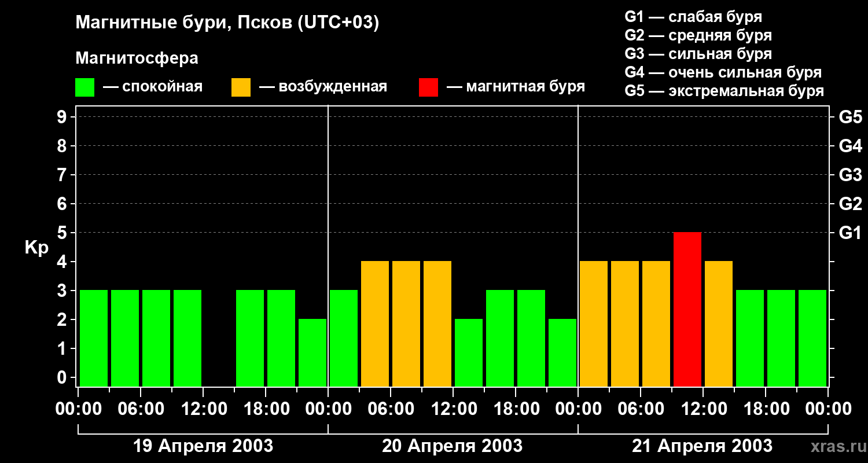The height and width of the screenshot is (463, 868).
Task: Click the xras.ru watermark link
Action: pos(837,446)
